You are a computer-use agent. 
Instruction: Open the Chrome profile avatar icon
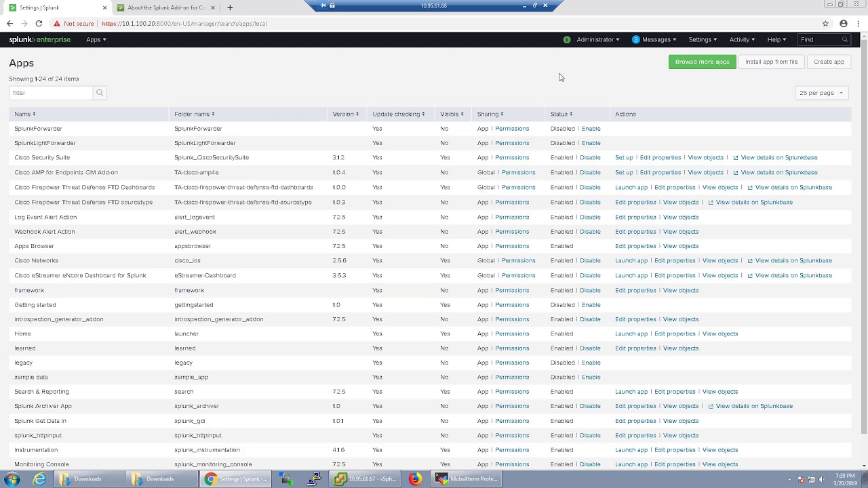pyautogui.click(x=844, y=24)
